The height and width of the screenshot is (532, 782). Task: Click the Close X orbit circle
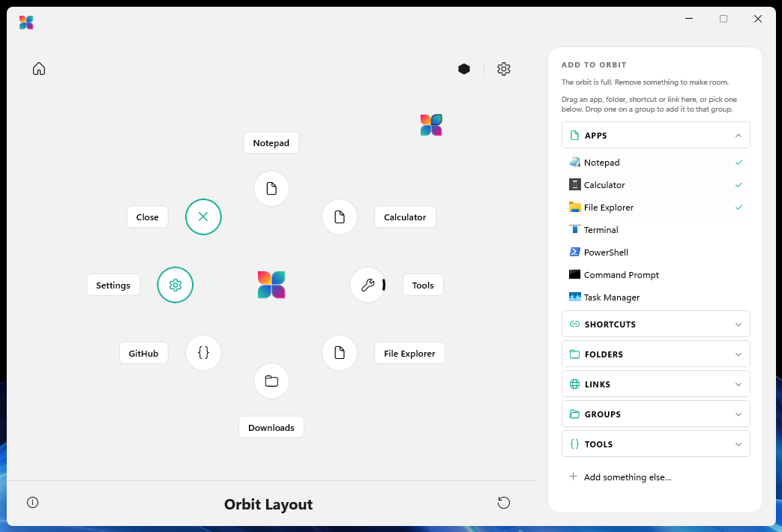point(203,217)
